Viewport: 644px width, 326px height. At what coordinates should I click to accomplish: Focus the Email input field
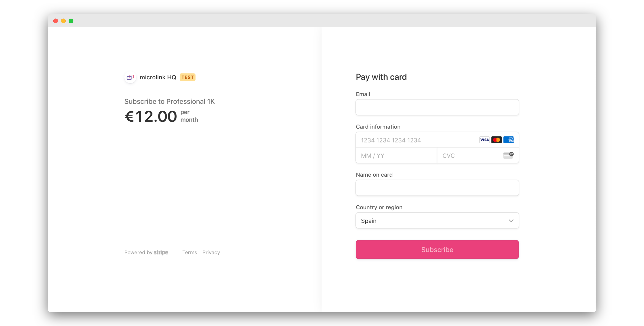[x=437, y=107]
